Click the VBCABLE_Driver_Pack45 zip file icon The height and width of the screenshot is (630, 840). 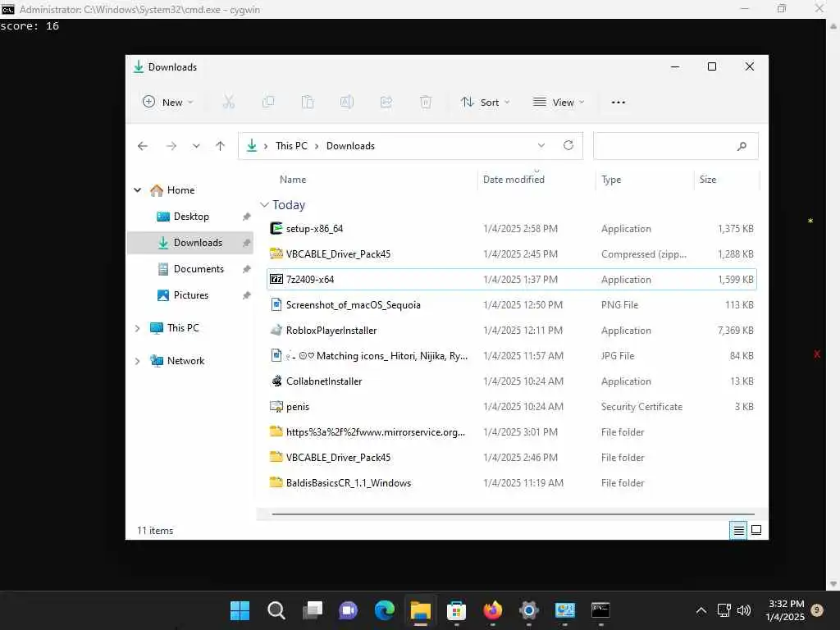tap(276, 253)
